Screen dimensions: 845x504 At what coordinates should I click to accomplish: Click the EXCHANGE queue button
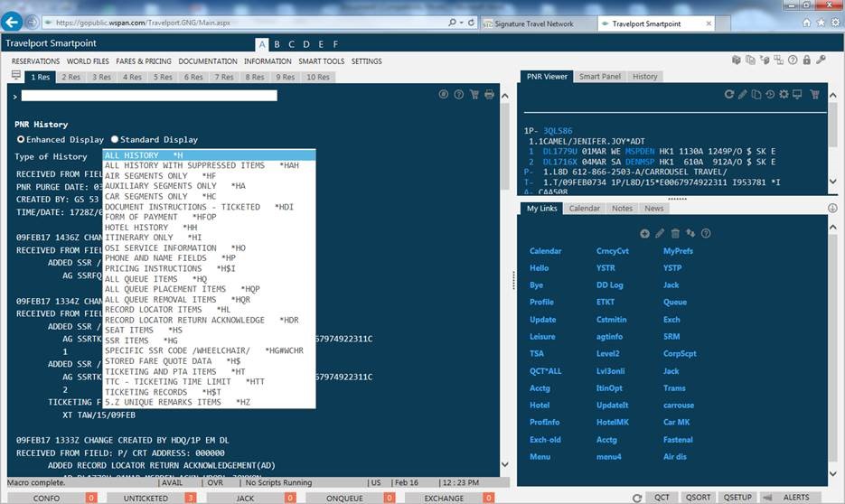(444, 498)
